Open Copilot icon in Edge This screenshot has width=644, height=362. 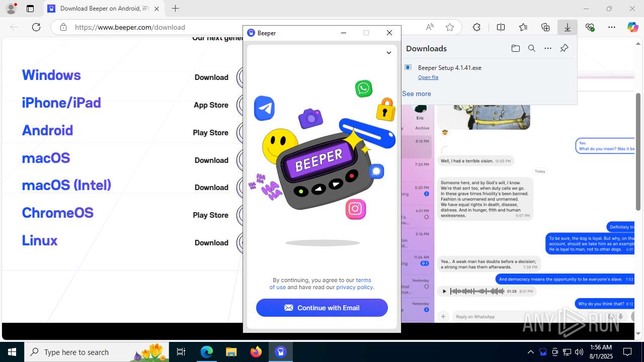coord(632,27)
